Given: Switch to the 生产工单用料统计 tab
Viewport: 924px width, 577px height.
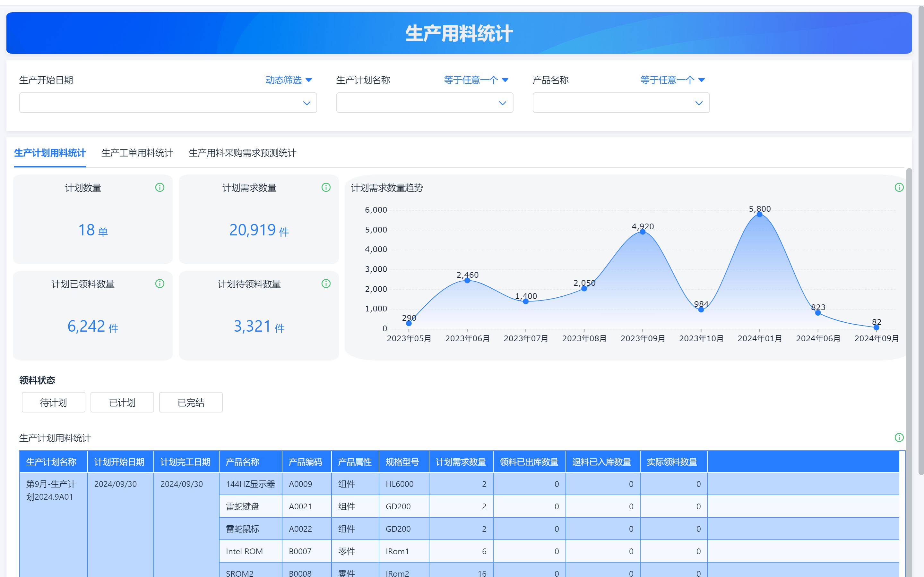Looking at the screenshot, I should click(x=137, y=153).
